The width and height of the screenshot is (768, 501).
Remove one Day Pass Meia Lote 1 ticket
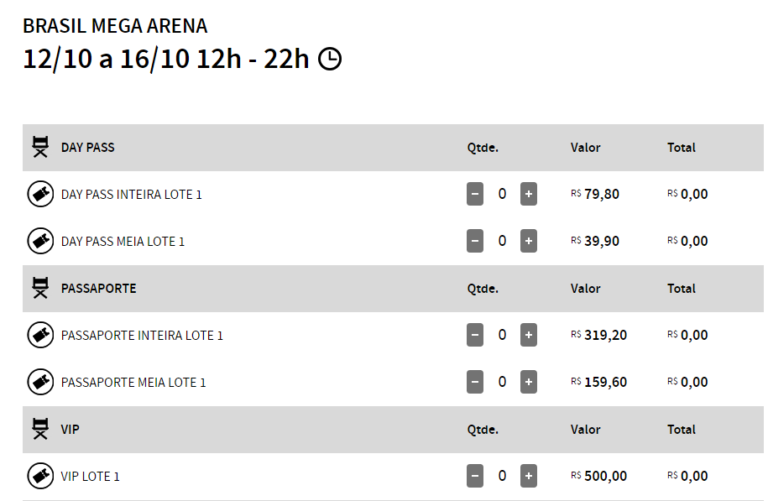click(x=475, y=241)
